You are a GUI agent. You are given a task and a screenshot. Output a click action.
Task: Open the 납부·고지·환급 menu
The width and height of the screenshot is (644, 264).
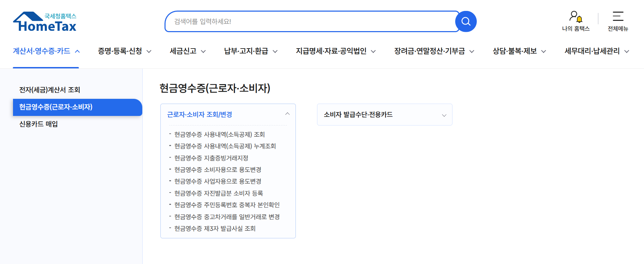251,51
